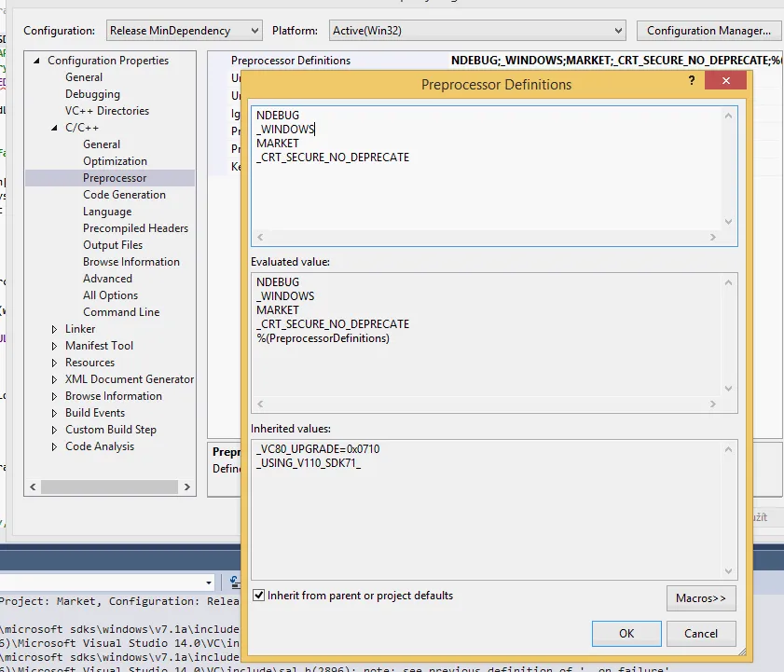
Task: Select VC++ Directories page
Action: (x=107, y=111)
